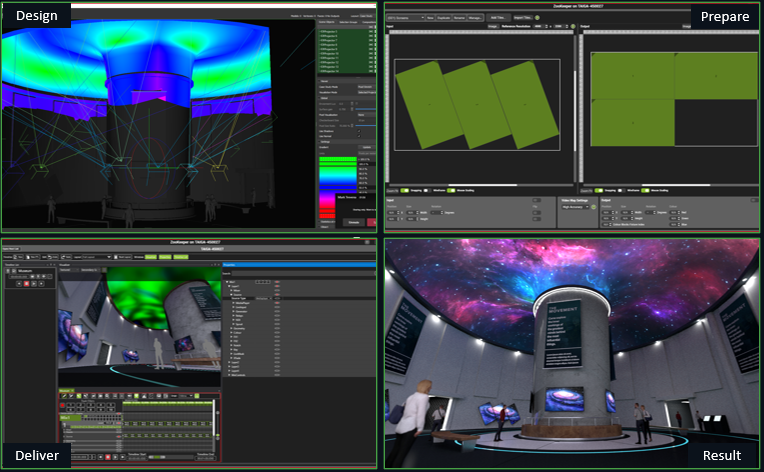
Task: Select the Museum timeline tab
Action: [66, 391]
